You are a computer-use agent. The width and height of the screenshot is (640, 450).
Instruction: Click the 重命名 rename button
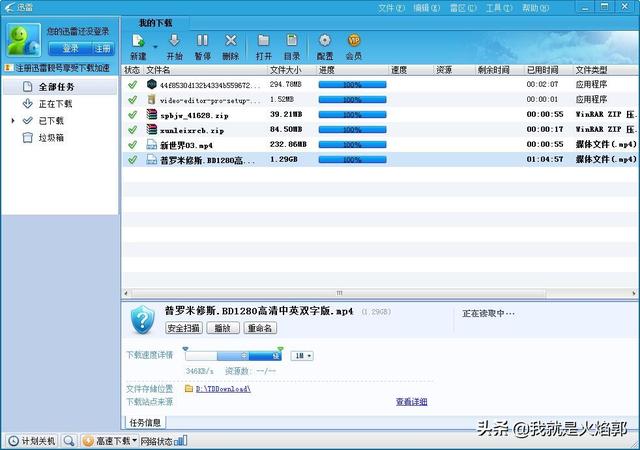click(260, 328)
